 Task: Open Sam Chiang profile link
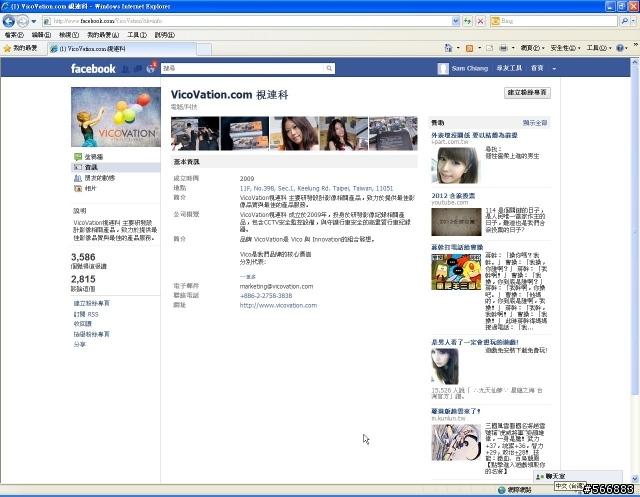click(470, 69)
